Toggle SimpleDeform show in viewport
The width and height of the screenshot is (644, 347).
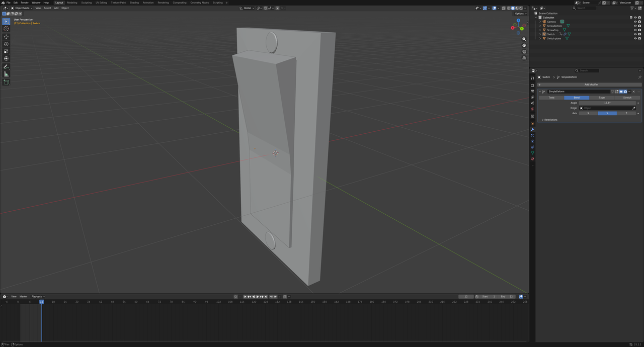[x=621, y=92]
